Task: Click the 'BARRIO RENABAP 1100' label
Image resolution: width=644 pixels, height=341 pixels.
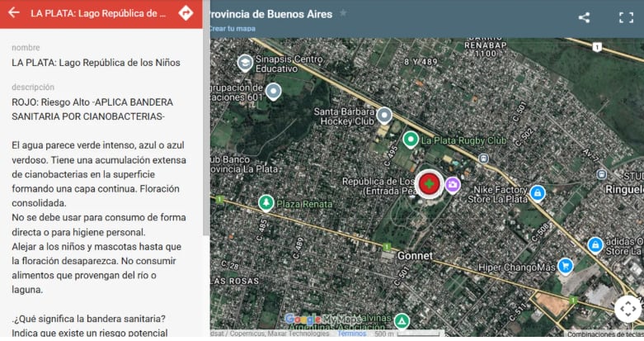Action: [x=486, y=45]
